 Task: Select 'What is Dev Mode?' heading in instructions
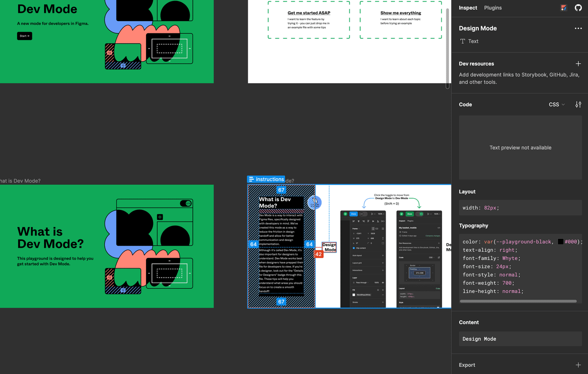pyautogui.click(x=281, y=203)
